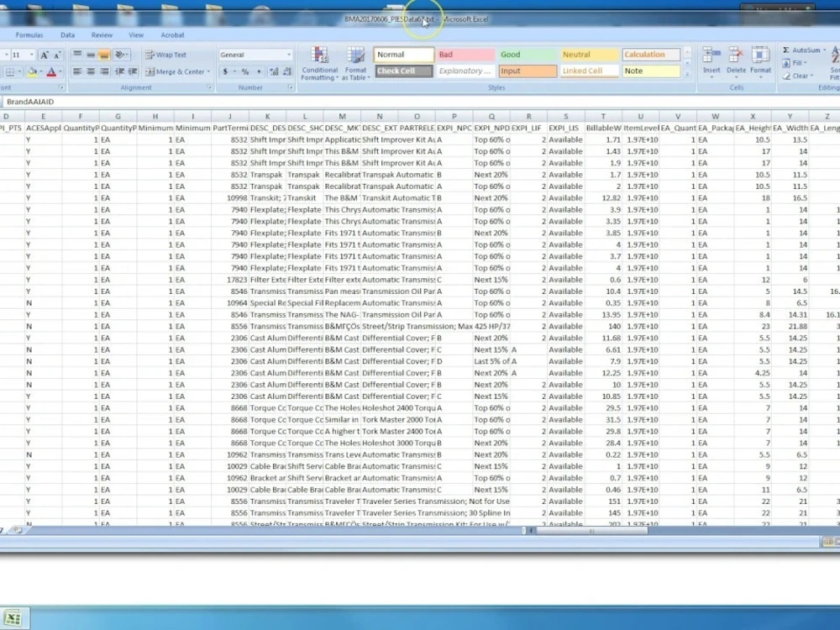The image size is (840, 630).
Task: Toggle the Center alignment button
Action: (x=90, y=71)
